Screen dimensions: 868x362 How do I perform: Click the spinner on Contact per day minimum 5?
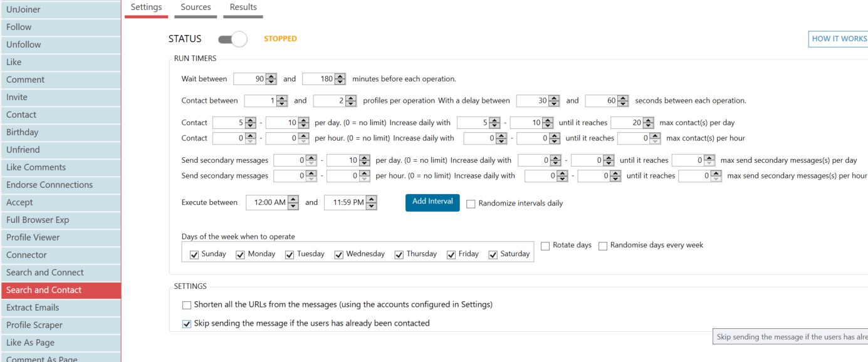point(251,123)
